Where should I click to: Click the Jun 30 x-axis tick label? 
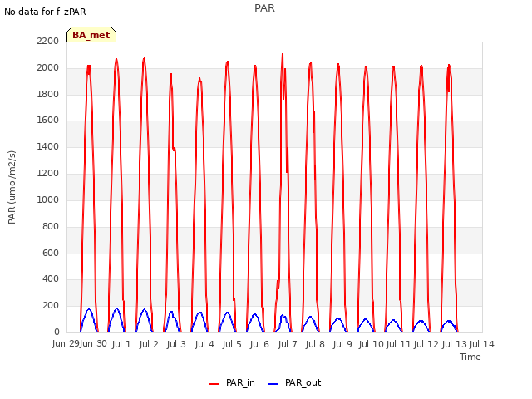(93, 343)
